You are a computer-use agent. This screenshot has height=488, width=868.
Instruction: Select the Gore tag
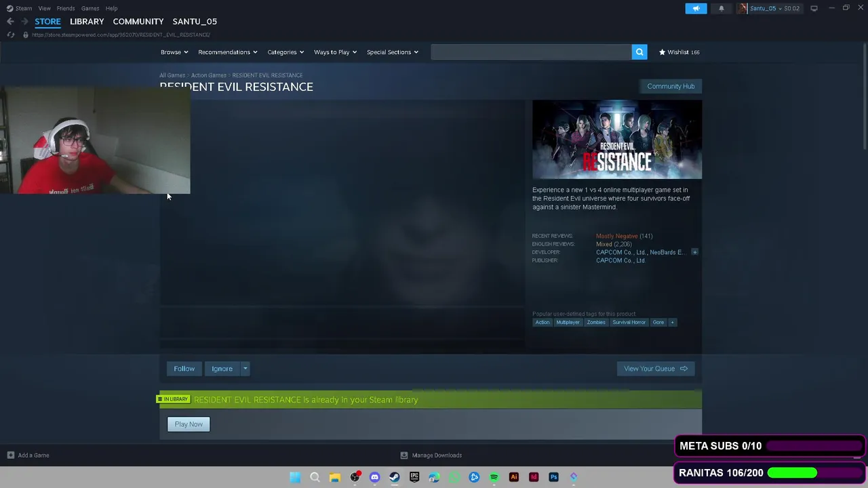click(658, 323)
